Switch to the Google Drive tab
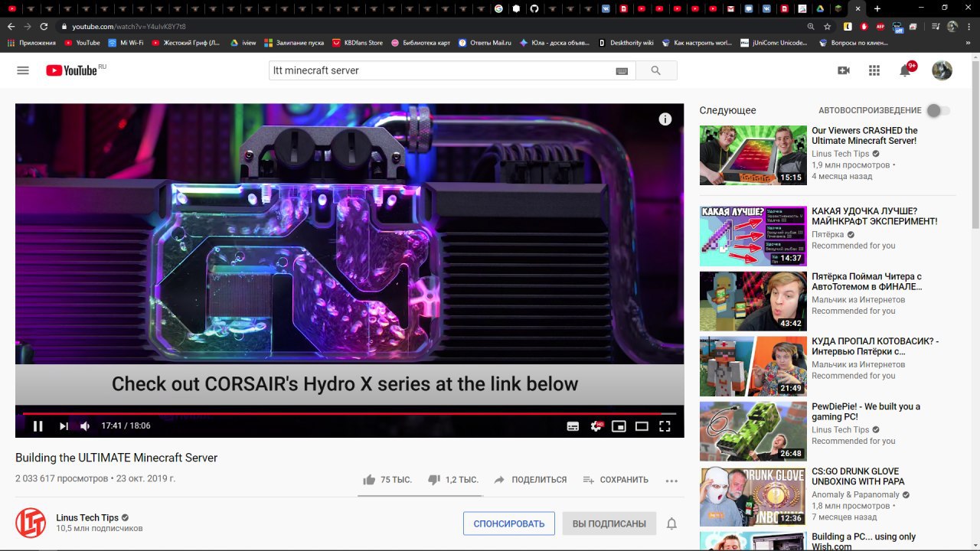 coord(819,8)
